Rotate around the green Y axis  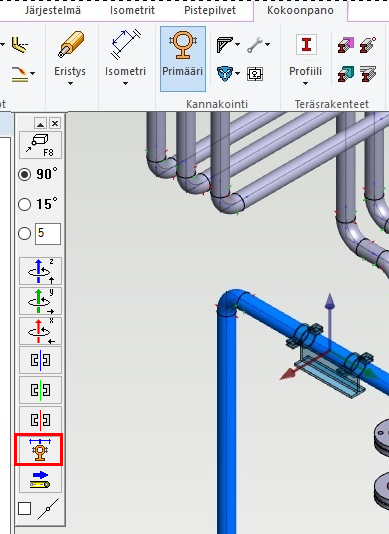(x=40, y=301)
